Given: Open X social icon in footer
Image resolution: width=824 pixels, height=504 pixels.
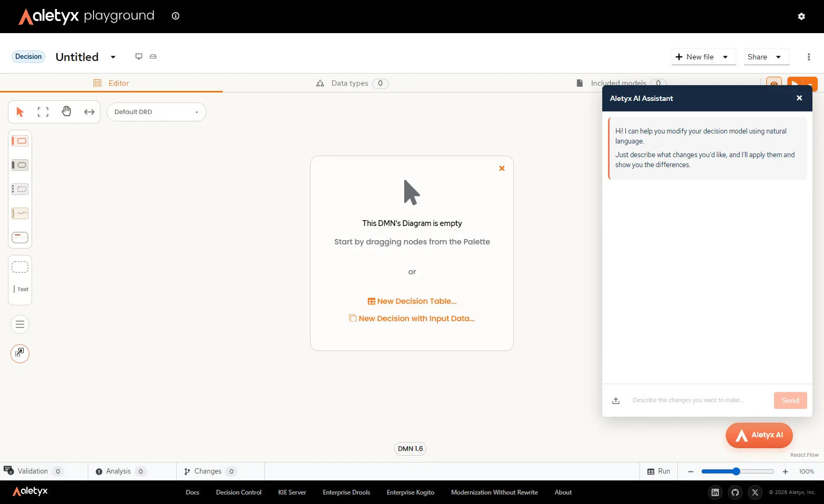Looking at the screenshot, I should [755, 492].
